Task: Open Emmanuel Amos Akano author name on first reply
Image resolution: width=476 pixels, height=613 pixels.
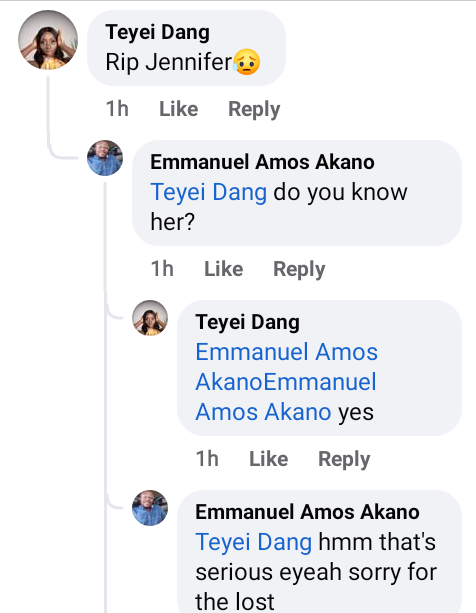Action: (262, 162)
